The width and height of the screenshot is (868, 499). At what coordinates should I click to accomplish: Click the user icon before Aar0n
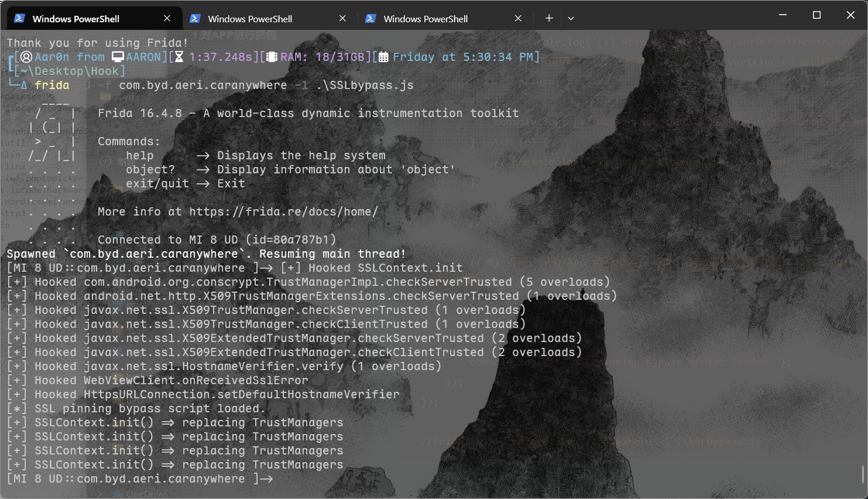click(26, 57)
